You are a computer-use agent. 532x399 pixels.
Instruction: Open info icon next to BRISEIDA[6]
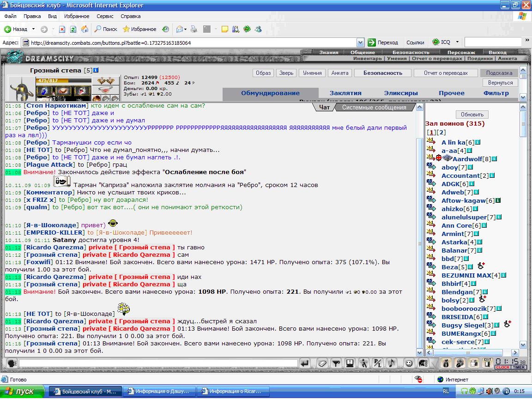tap(485, 317)
